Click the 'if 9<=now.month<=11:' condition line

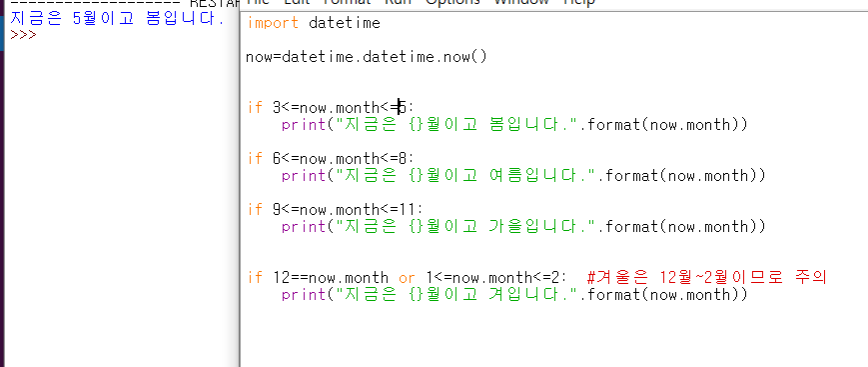[x=335, y=210]
